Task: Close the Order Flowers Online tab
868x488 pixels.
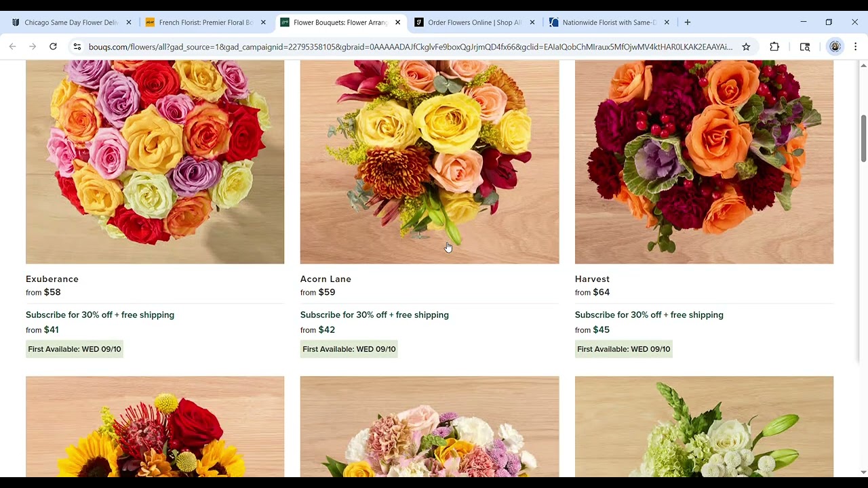Action: [532, 22]
